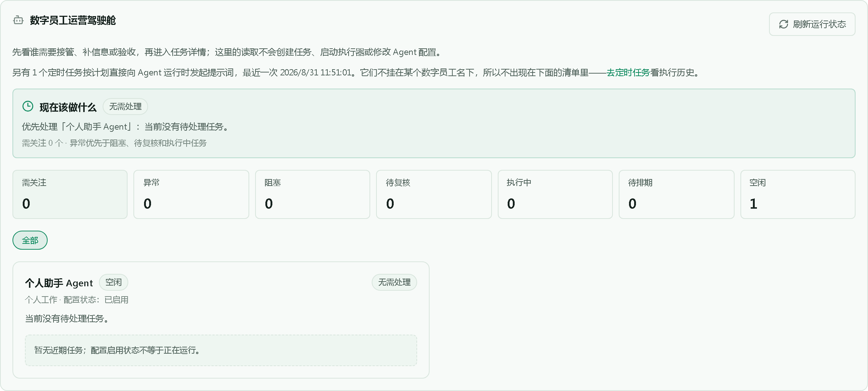Image resolution: width=868 pixels, height=391 pixels.
Task: Select the 待复核 stat card
Action: [x=434, y=194]
